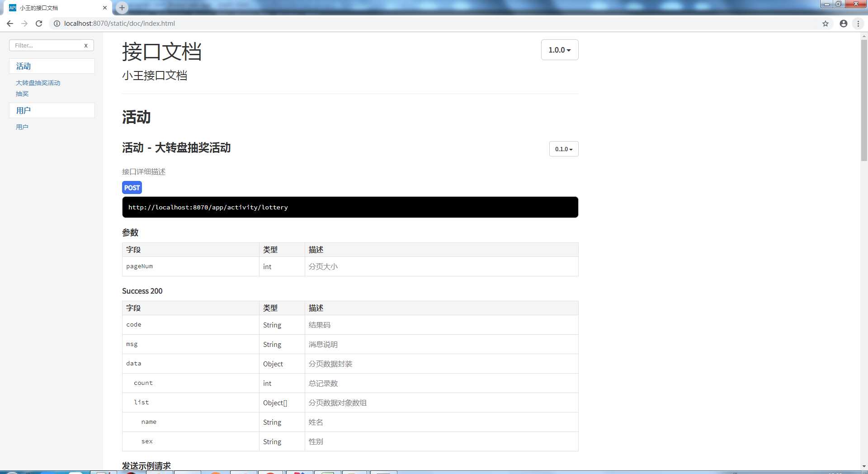The image size is (868, 474).
Task: Select the msg field cell
Action: 191,344
